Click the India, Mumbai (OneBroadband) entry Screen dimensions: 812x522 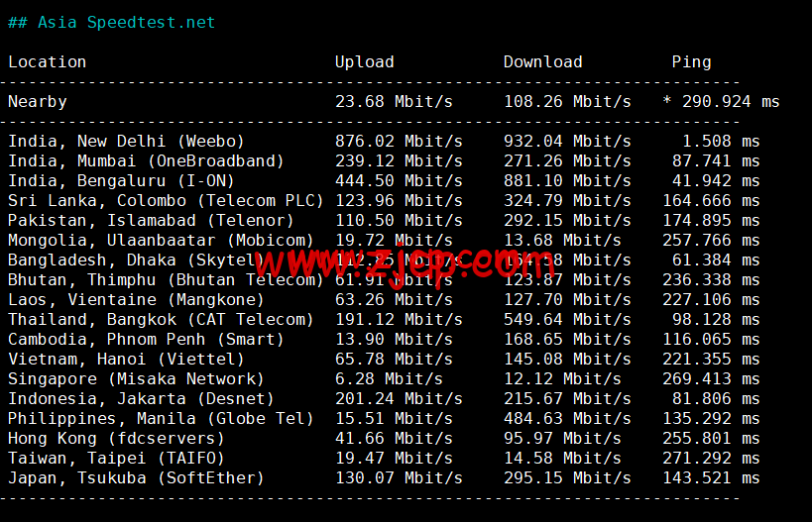click(146, 160)
